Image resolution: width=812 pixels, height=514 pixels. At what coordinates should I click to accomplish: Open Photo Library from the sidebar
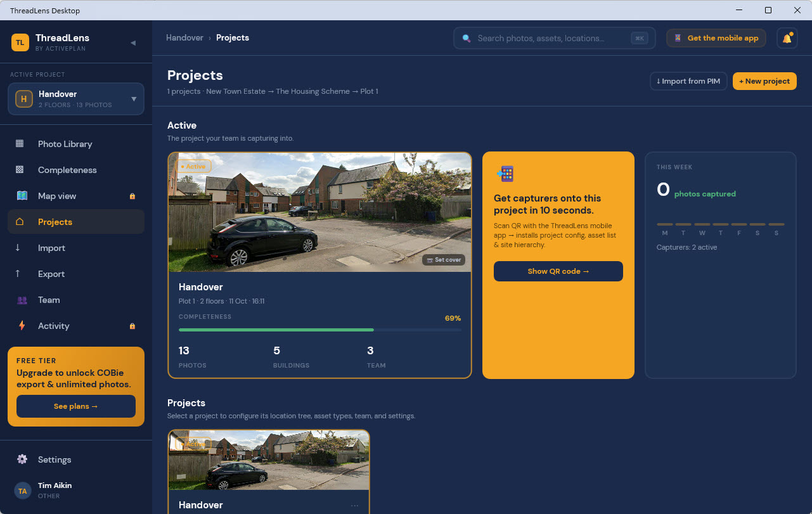point(76,144)
